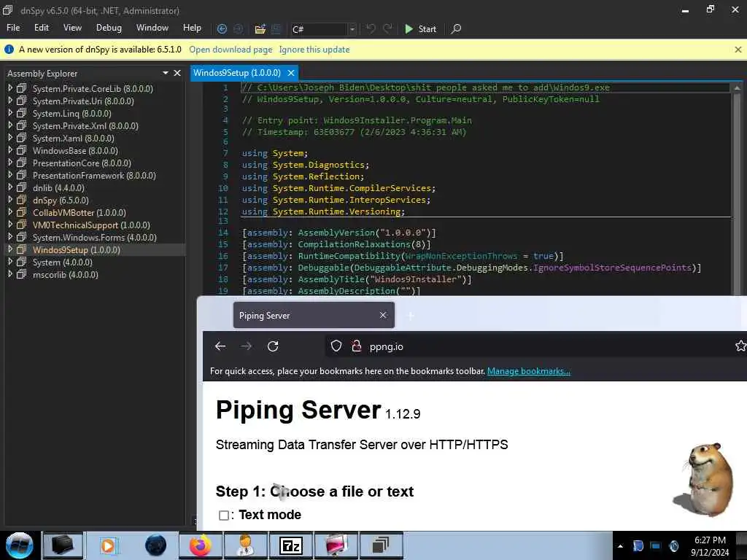
Task: Open the Window menu
Action: point(152,28)
